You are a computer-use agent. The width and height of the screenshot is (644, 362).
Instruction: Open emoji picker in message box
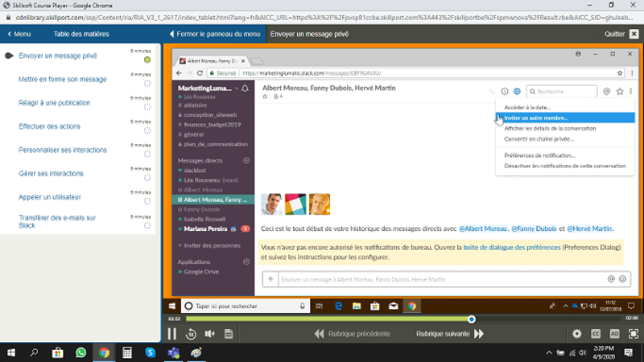tap(622, 279)
